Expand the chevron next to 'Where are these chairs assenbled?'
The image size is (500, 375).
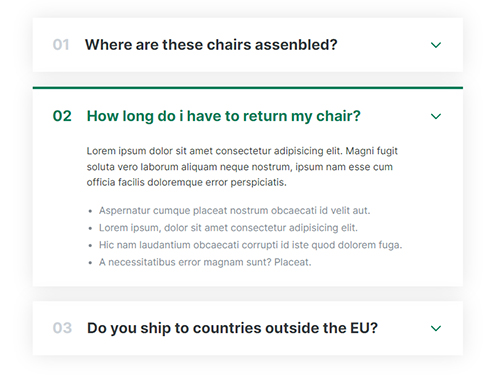pyautogui.click(x=436, y=45)
